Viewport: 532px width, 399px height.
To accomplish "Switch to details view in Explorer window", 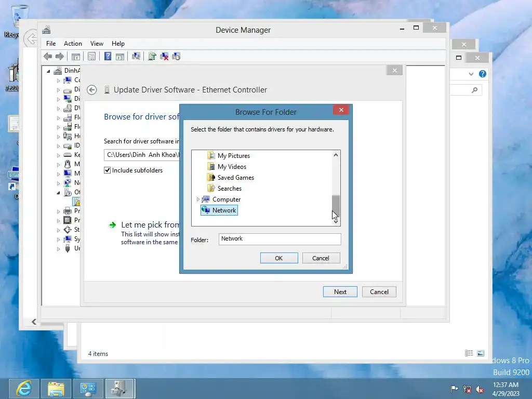I will (x=469, y=353).
